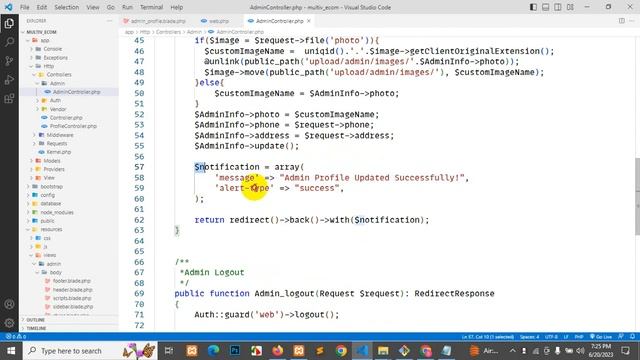The height and width of the screenshot is (360, 640).
Task: Click LF end-of-line setting
Action: tap(566, 337)
